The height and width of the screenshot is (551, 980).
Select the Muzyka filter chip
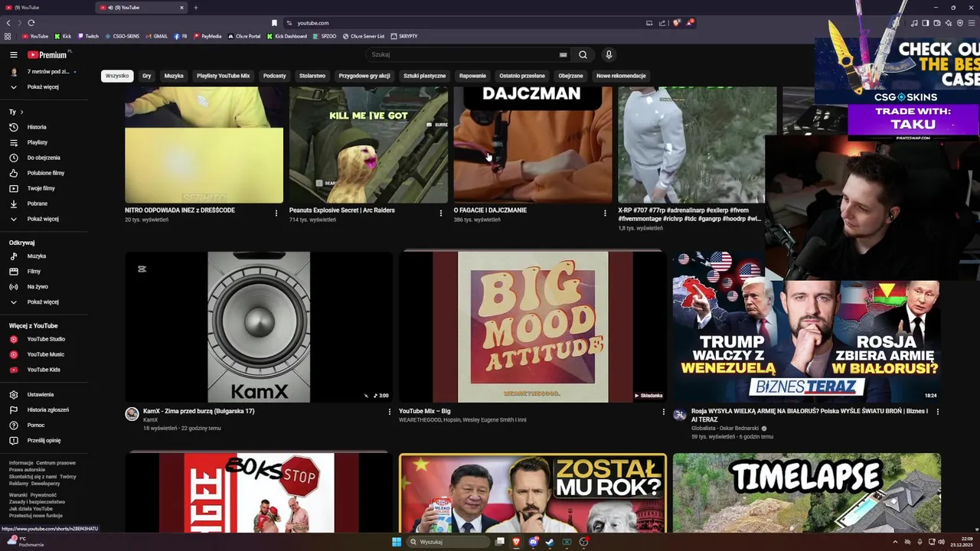[x=174, y=76]
